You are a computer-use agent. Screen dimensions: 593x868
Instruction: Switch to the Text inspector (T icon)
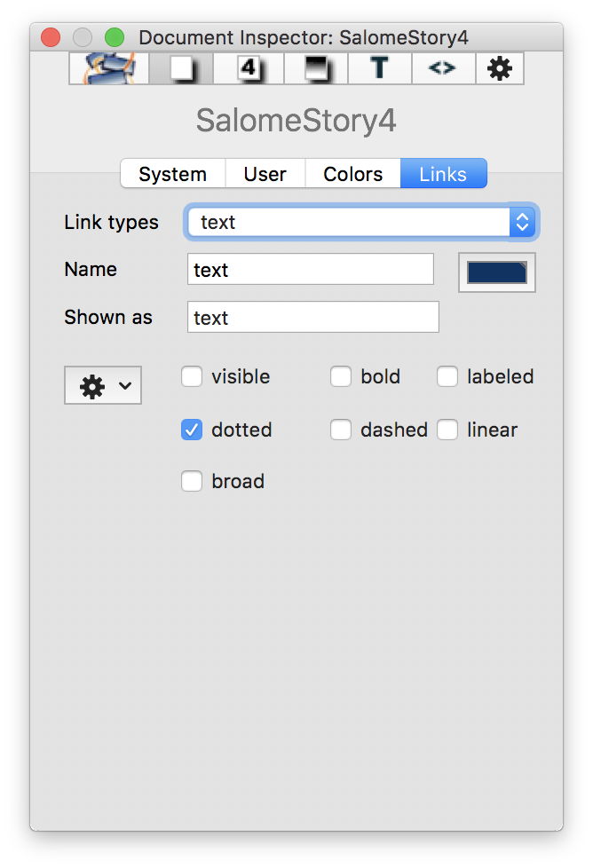click(379, 68)
